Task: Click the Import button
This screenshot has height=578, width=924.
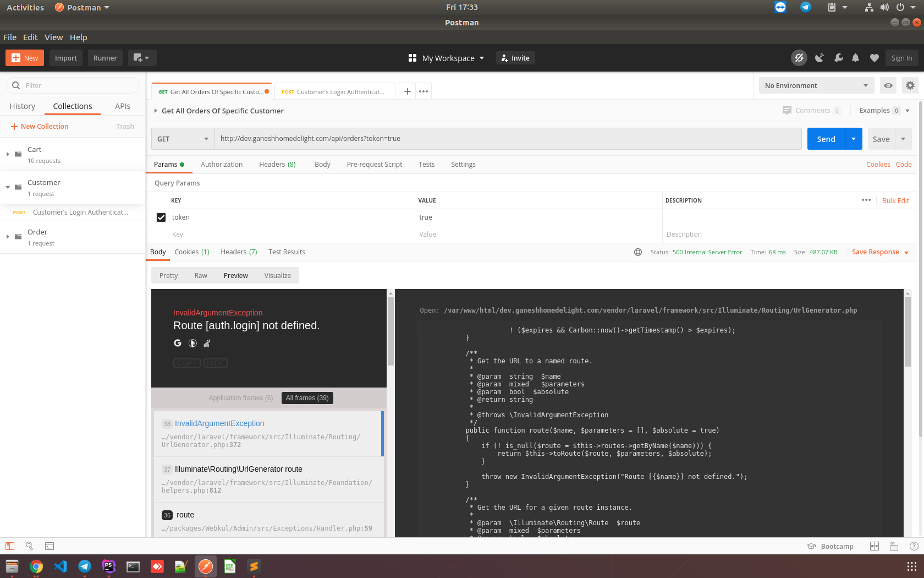Action: click(x=65, y=58)
